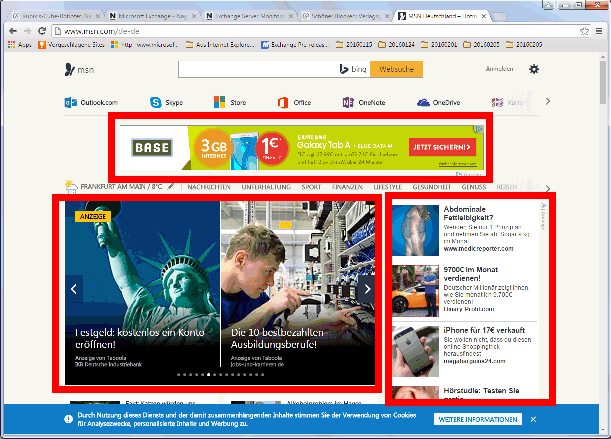Open the 20160201 bookmark folder
The image size is (611, 439).
(439, 45)
